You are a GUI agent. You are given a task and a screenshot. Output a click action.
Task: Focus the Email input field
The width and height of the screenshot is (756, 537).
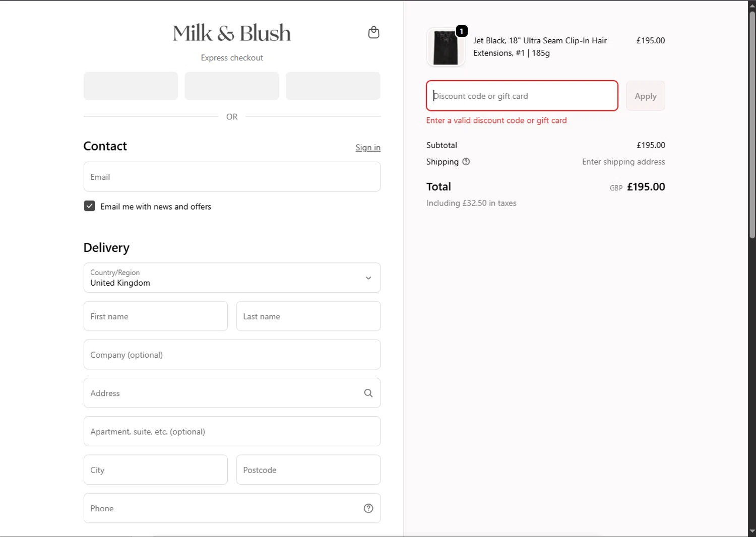(x=232, y=177)
